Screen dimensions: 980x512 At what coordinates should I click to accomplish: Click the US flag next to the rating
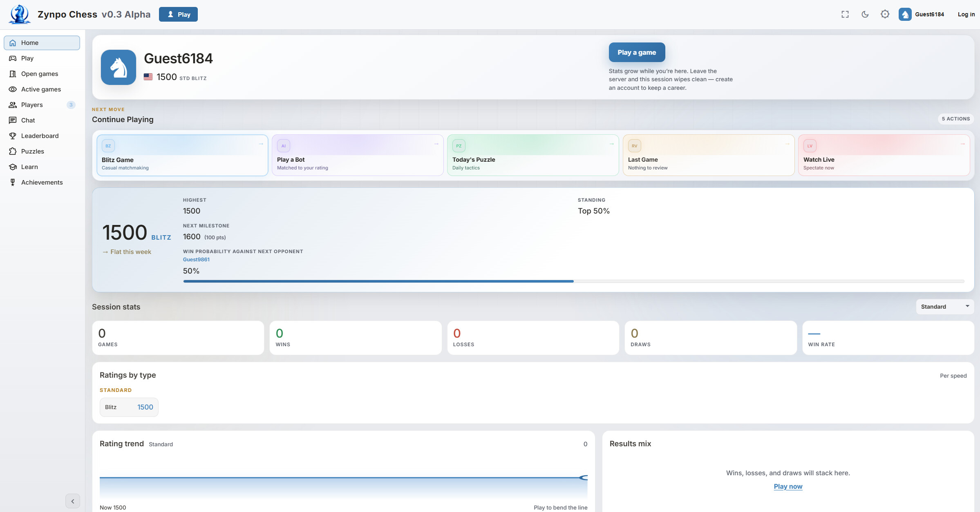coord(148,77)
